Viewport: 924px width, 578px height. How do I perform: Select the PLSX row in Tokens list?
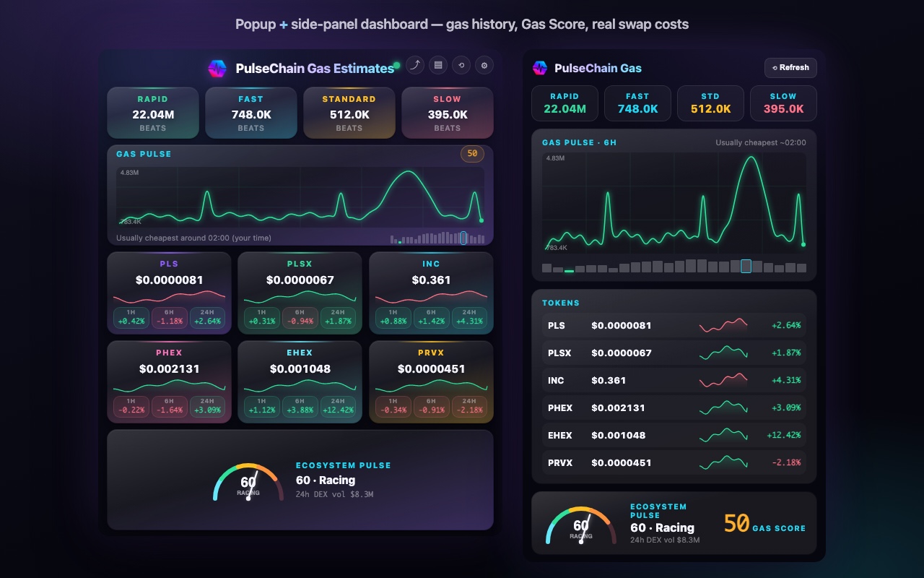click(x=674, y=353)
